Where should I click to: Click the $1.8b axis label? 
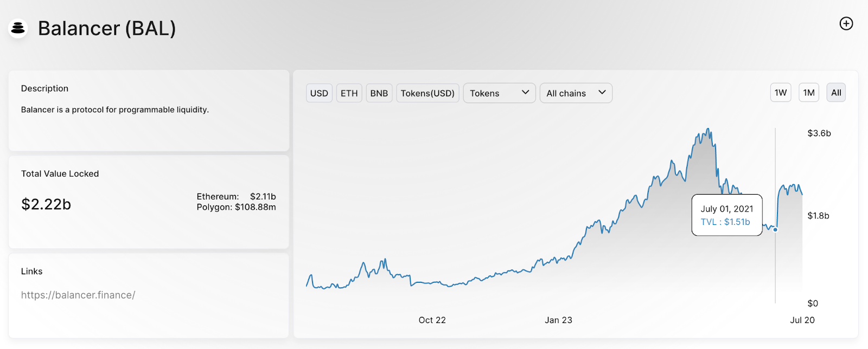(818, 216)
